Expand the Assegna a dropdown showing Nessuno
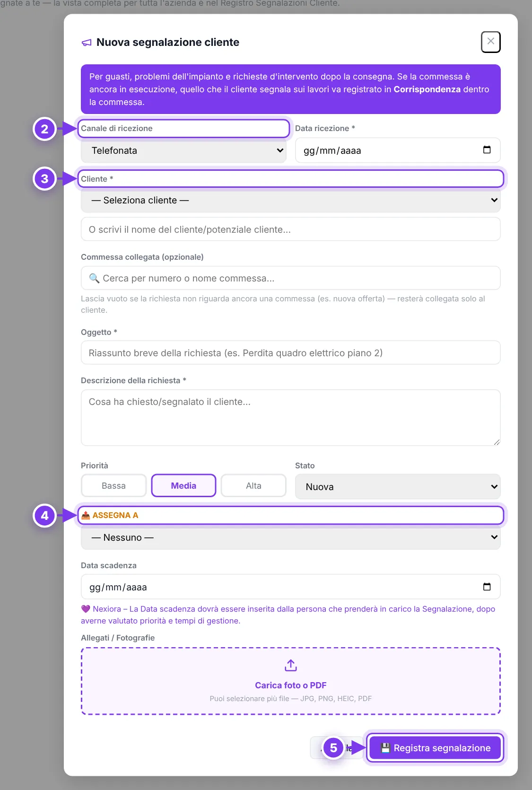This screenshot has width=532, height=790. 291,537
